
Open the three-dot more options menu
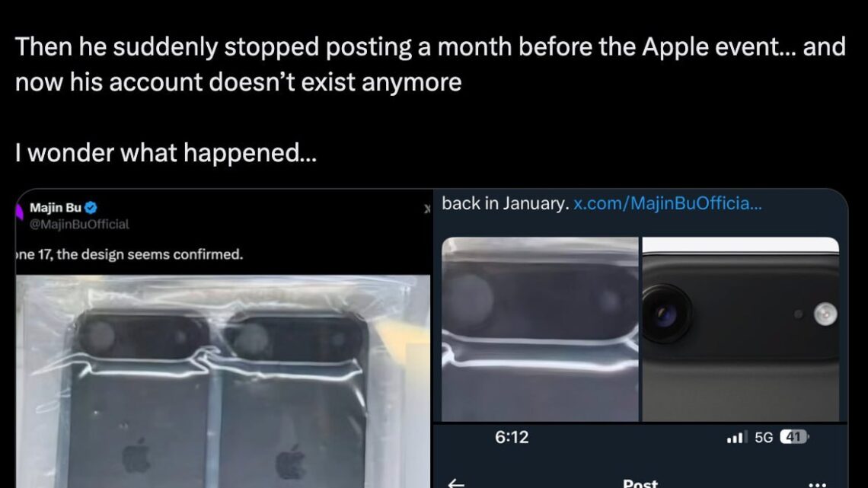pyautogui.click(x=817, y=484)
